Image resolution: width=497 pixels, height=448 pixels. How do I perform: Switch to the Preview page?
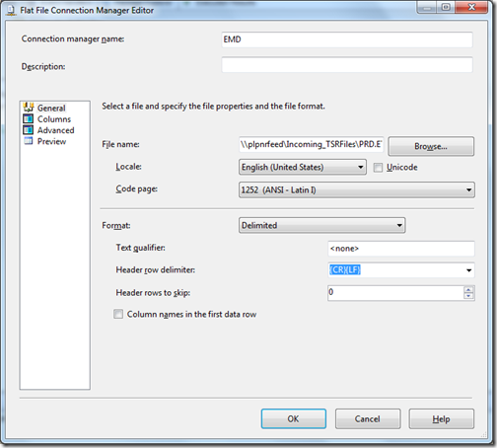click(x=51, y=141)
